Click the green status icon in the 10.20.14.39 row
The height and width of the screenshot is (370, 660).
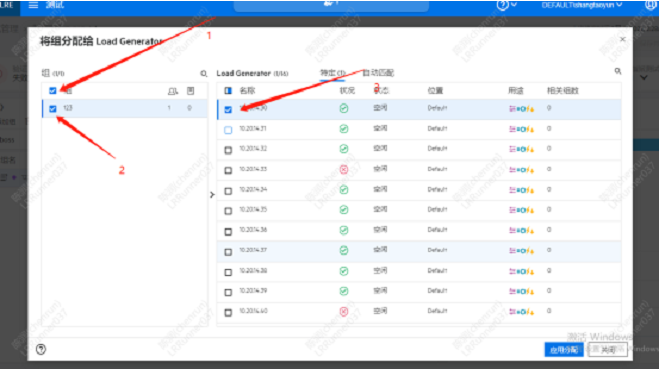344,291
